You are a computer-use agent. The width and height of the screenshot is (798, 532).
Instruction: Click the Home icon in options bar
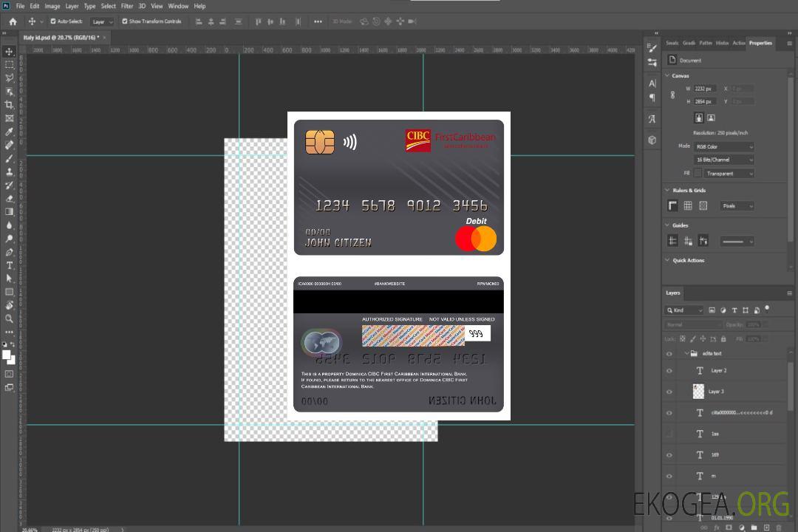point(13,21)
